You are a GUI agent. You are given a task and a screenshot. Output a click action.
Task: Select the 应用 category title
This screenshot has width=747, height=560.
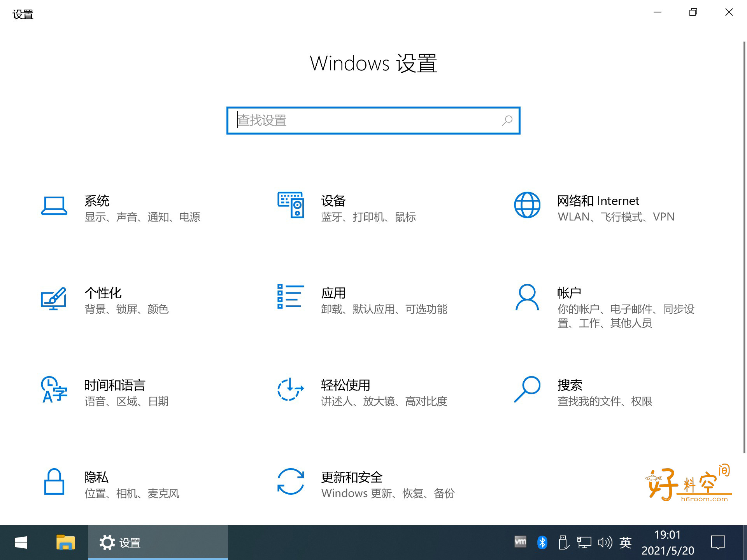click(x=333, y=293)
